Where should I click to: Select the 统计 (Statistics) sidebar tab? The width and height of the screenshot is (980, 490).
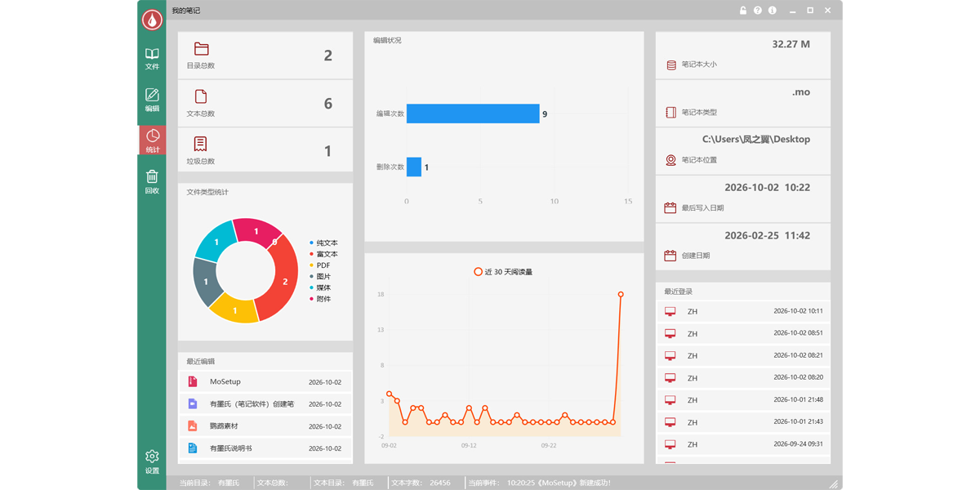(152, 140)
